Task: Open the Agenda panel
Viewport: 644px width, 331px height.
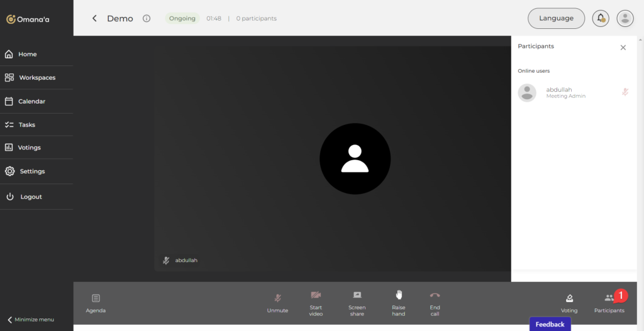Action: pyautogui.click(x=96, y=303)
